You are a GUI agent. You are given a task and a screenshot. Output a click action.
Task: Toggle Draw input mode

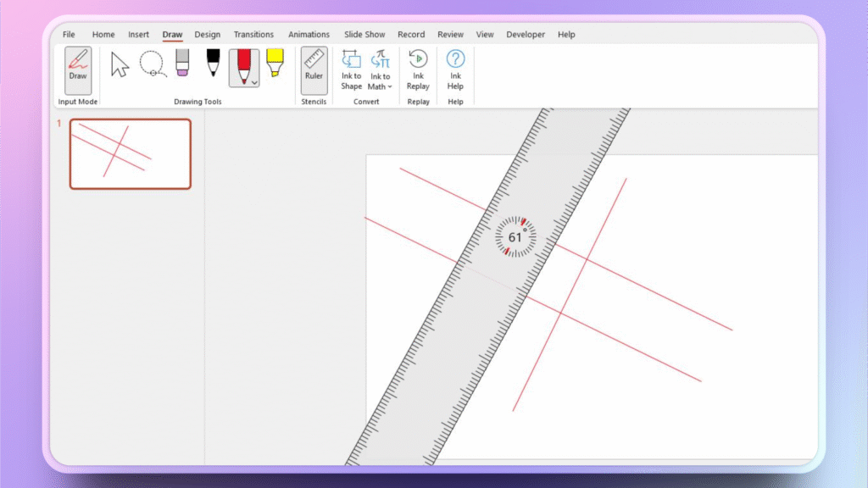pos(76,69)
